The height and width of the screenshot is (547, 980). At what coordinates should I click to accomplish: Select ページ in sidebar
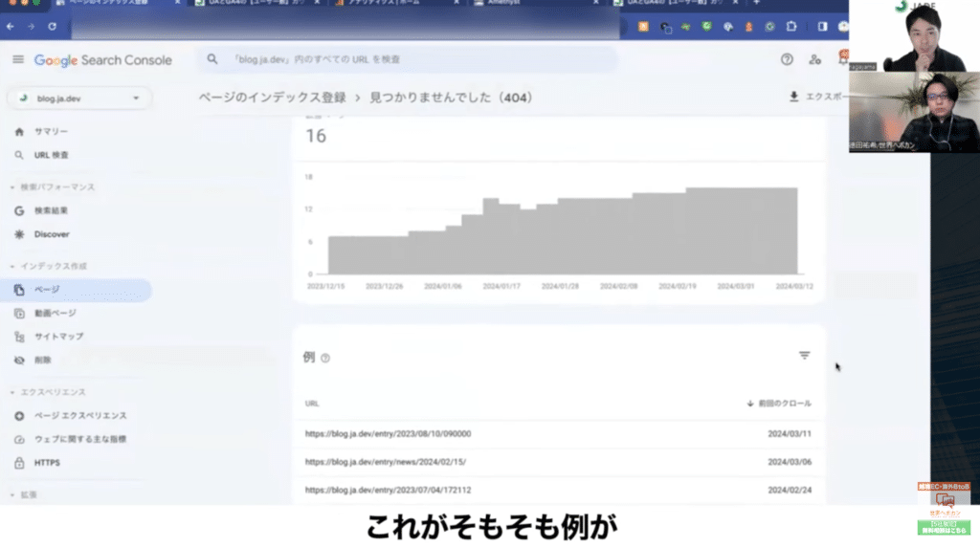pos(76,290)
